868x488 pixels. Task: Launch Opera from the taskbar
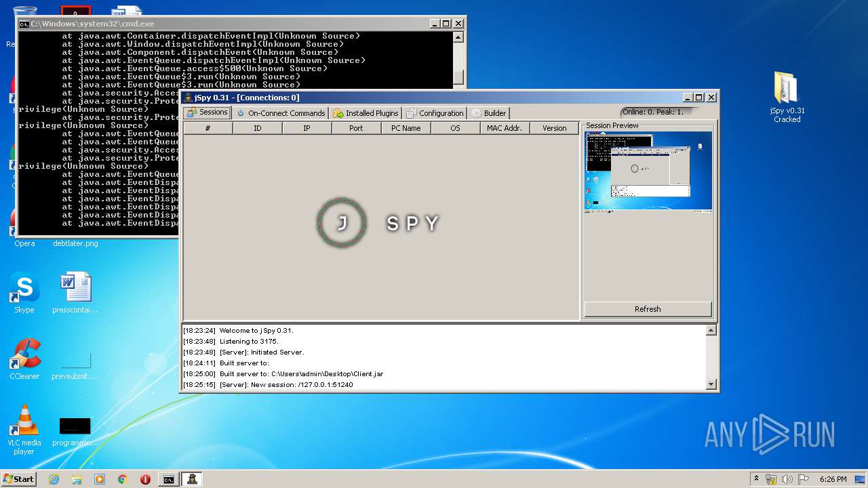[x=145, y=479]
